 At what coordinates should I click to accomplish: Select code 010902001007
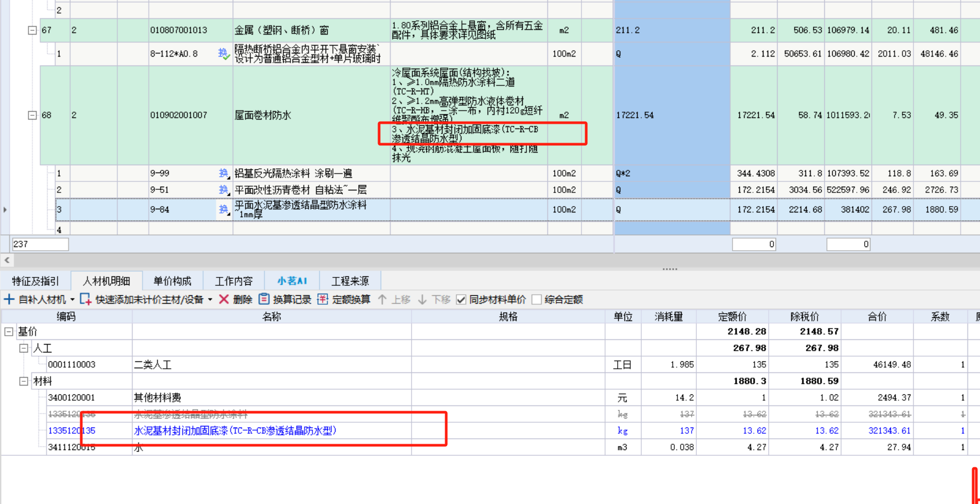[x=178, y=115]
